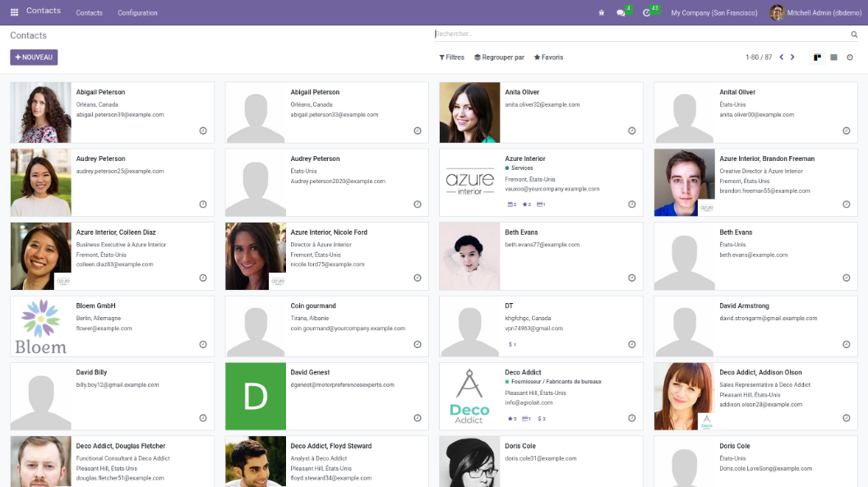Open the main apps grid menu

tap(14, 11)
